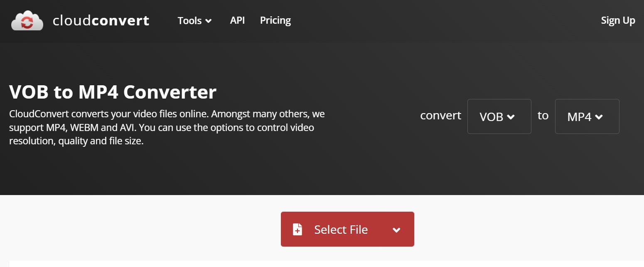Open the cloudconvert home link text

[x=101, y=20]
